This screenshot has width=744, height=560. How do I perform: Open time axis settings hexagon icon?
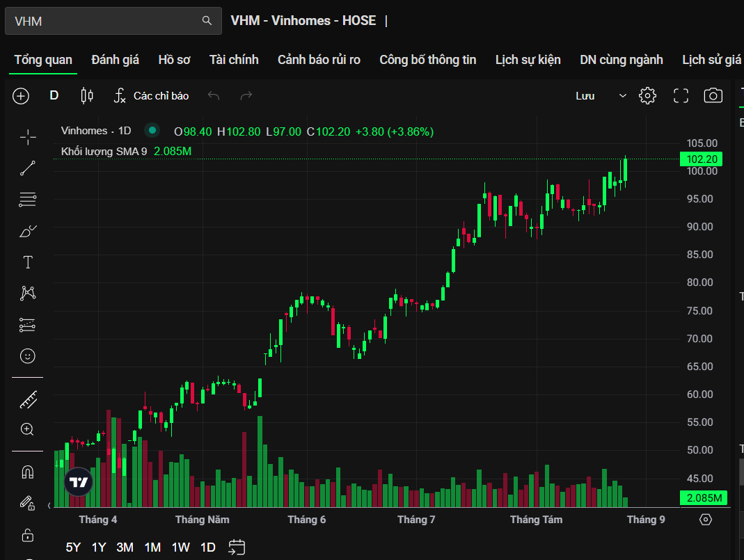(x=706, y=520)
